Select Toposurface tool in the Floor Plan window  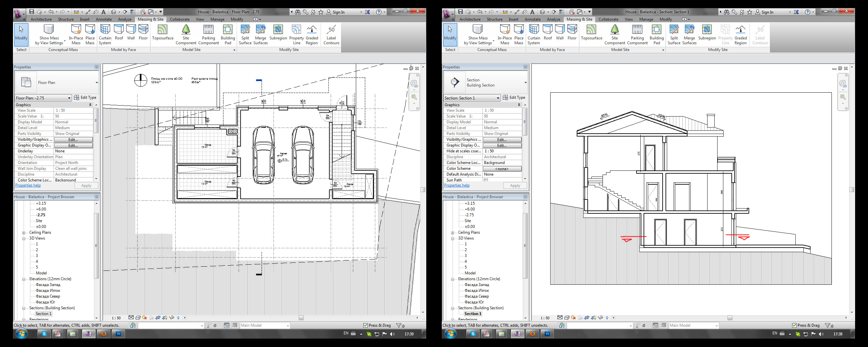162,34
